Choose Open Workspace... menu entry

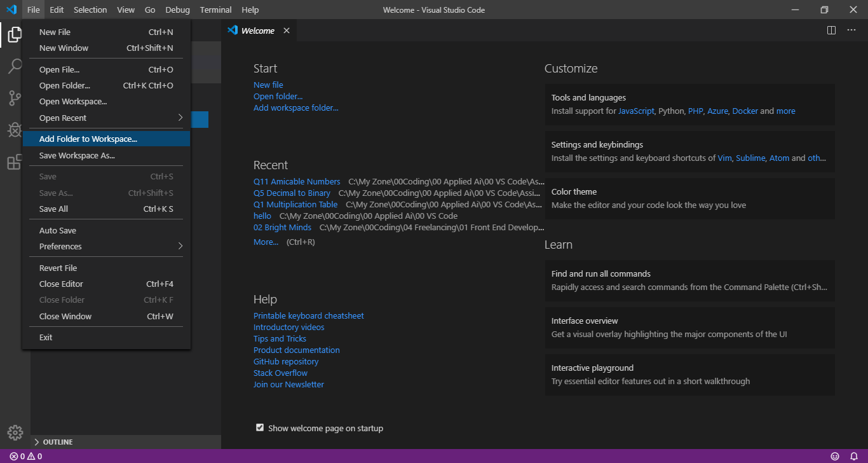coord(106,101)
